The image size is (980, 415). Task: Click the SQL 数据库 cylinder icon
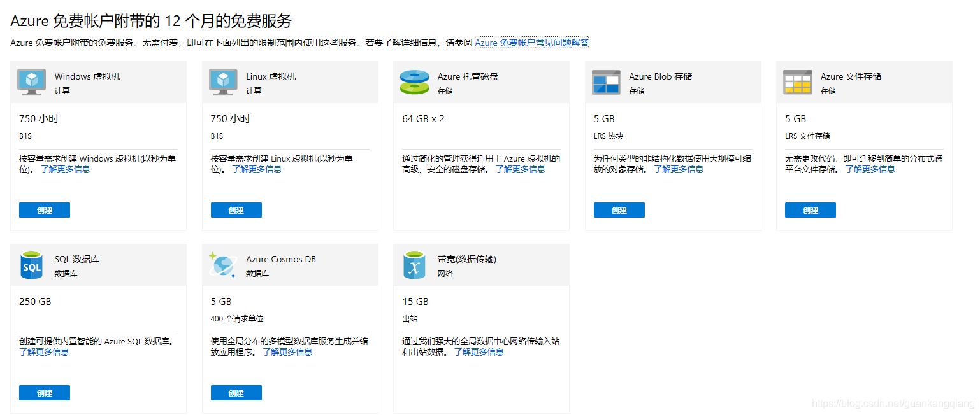(x=32, y=265)
